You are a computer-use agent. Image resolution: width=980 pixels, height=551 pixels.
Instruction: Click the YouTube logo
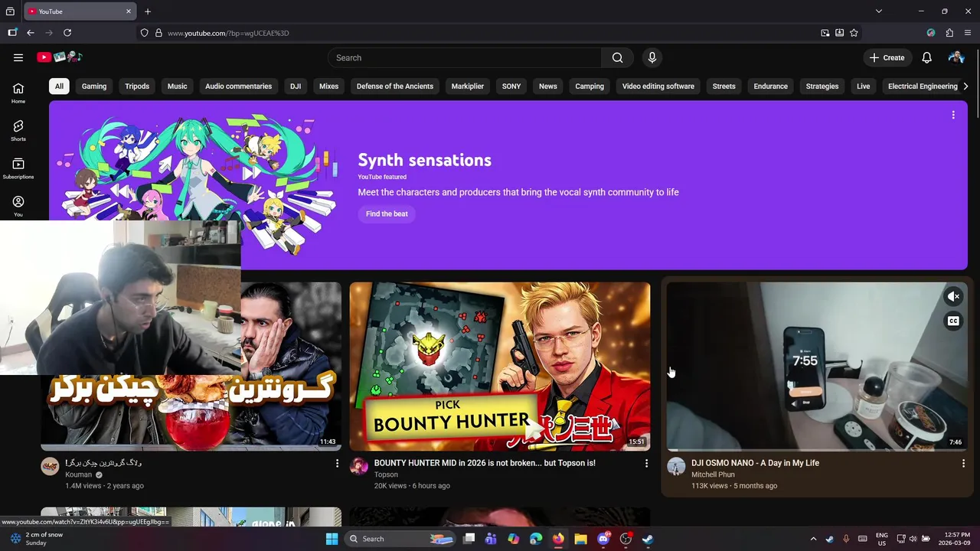59,57
